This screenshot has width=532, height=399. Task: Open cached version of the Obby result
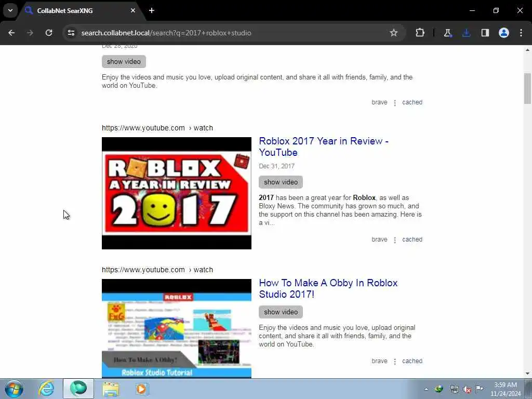click(x=412, y=361)
